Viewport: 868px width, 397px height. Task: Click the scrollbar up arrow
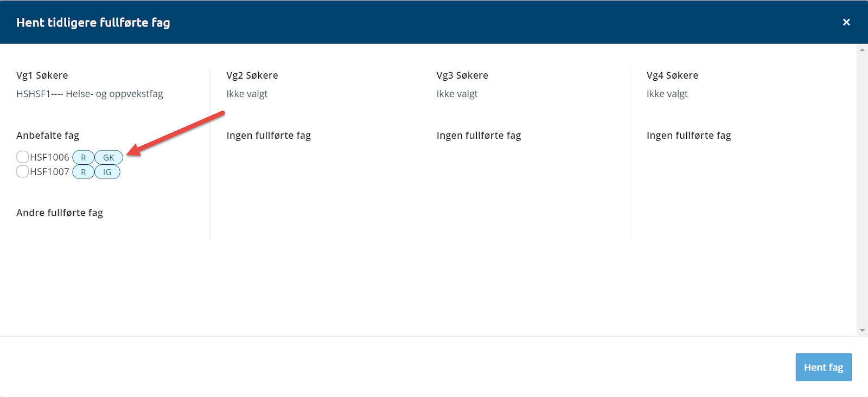point(862,50)
